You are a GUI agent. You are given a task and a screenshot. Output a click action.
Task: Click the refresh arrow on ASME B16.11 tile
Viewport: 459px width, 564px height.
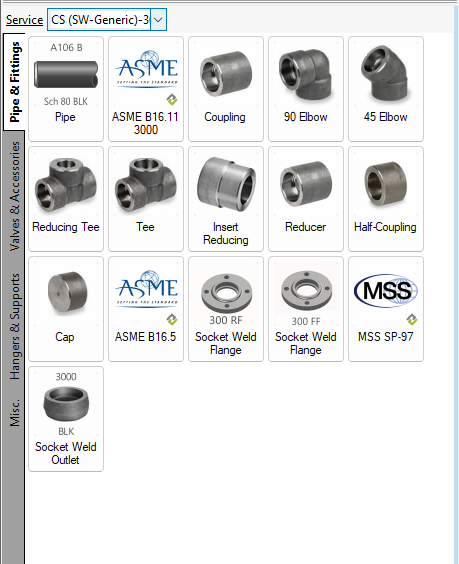172,99
